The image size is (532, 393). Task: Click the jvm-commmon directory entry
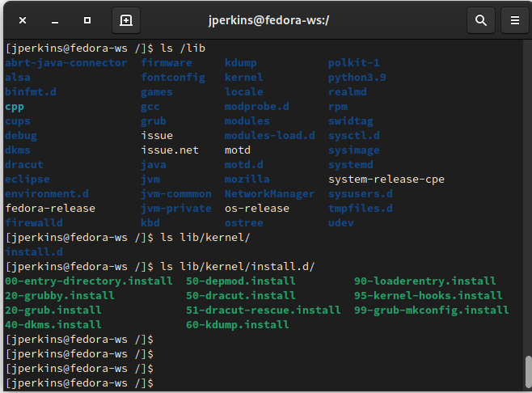coord(176,194)
